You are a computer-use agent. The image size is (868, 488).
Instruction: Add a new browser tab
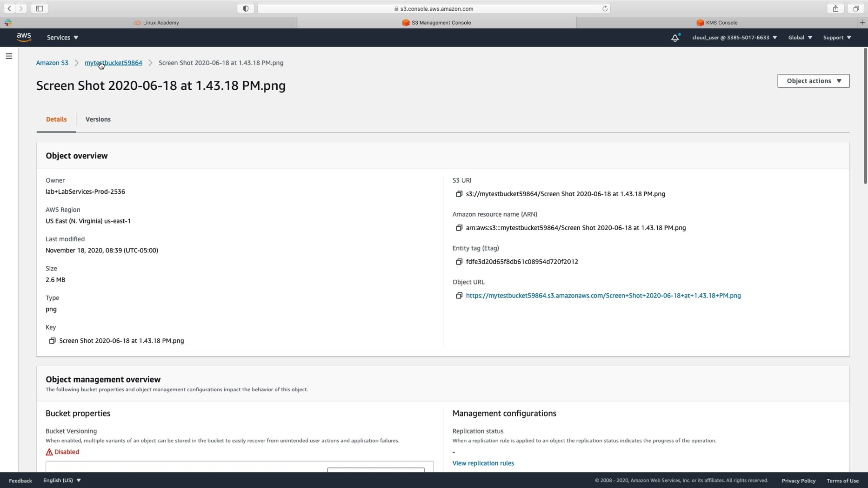click(862, 22)
